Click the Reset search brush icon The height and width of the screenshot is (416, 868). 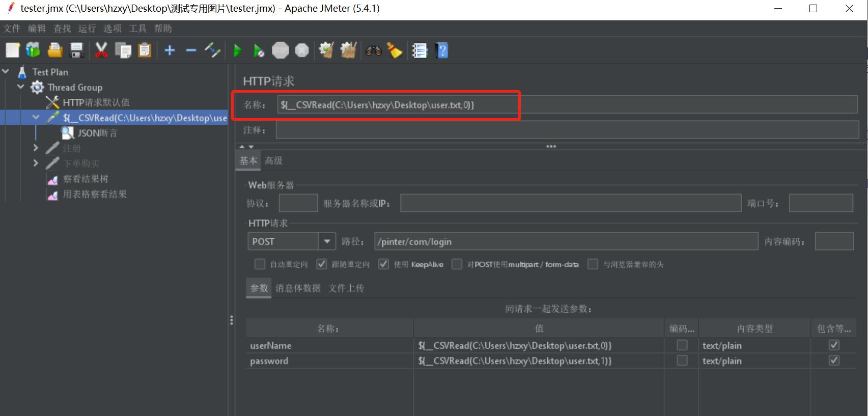[395, 50]
